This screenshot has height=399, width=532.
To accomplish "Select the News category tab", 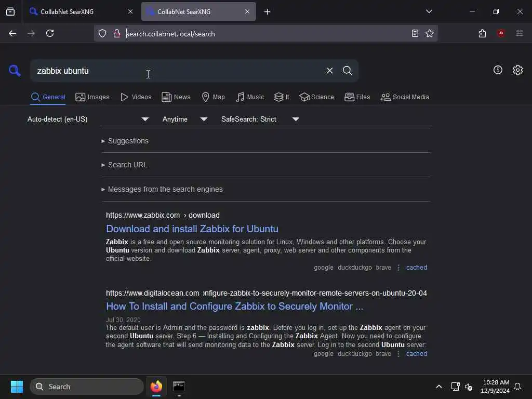I will click(176, 97).
